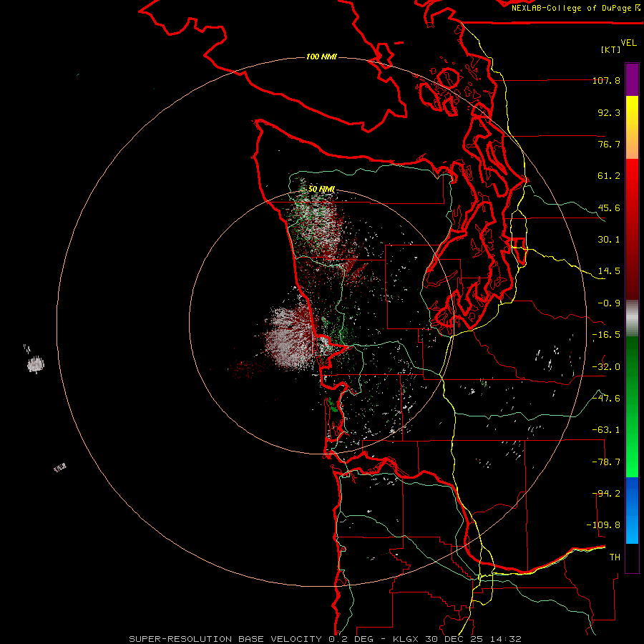Click the TH legend label
Viewport: 644px width, 644px height.
(x=615, y=557)
